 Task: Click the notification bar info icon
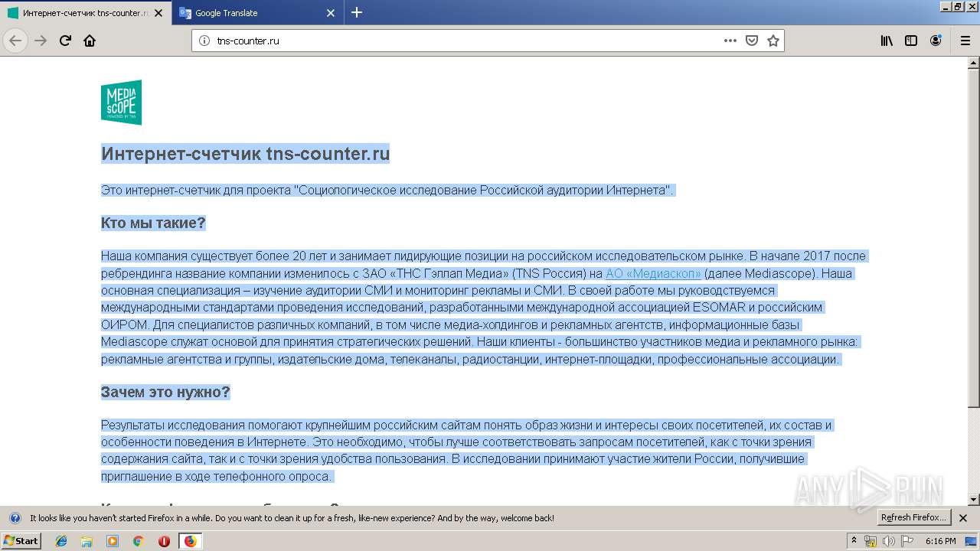(x=15, y=518)
